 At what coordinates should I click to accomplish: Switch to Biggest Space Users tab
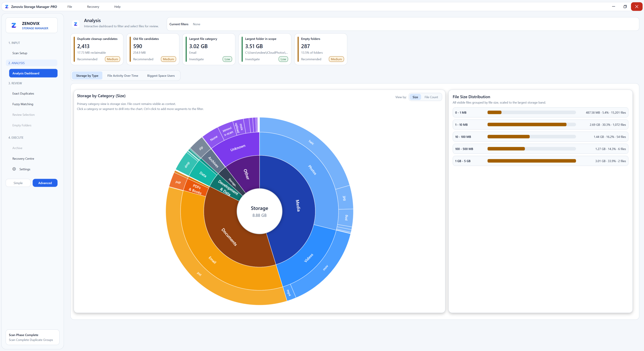(x=161, y=76)
